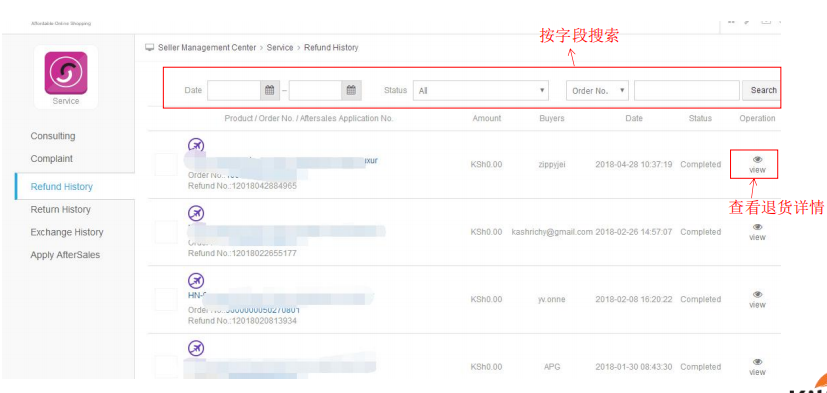Click Refund No.:12018042884965 text

coord(243,186)
